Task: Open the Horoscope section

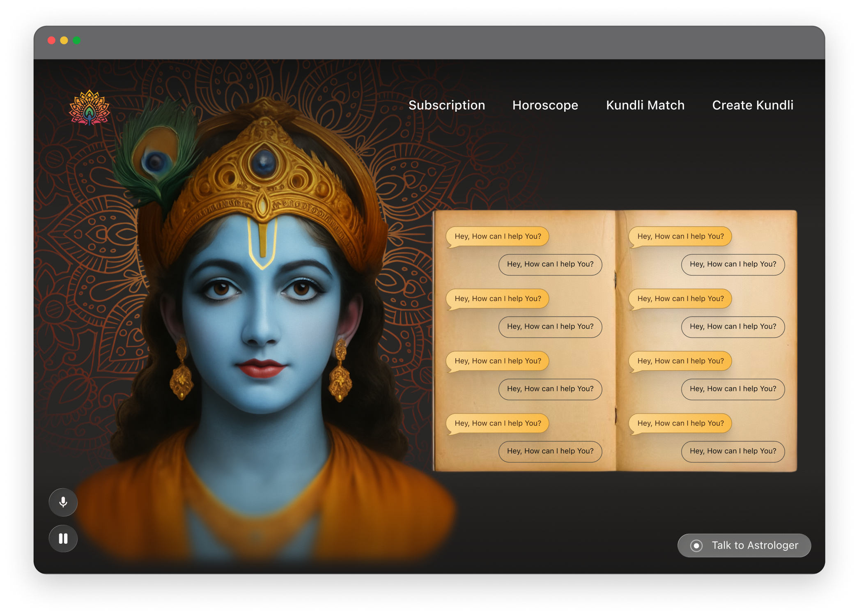Action: 545,106
